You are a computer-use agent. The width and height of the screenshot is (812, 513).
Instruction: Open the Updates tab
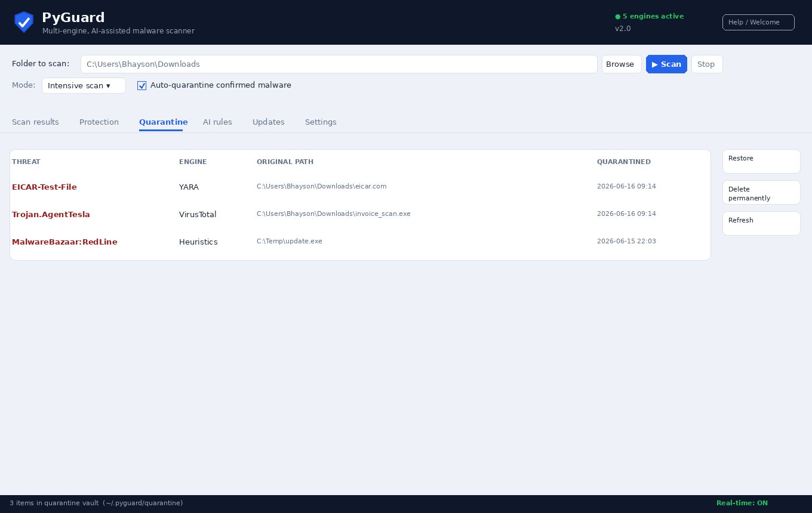269,122
